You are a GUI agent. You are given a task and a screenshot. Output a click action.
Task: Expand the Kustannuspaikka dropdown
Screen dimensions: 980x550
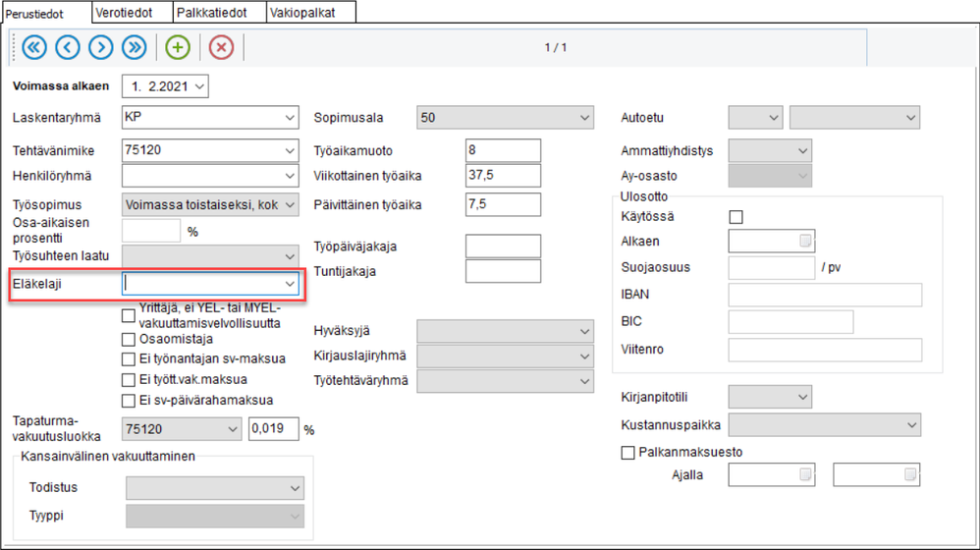[x=825, y=425]
